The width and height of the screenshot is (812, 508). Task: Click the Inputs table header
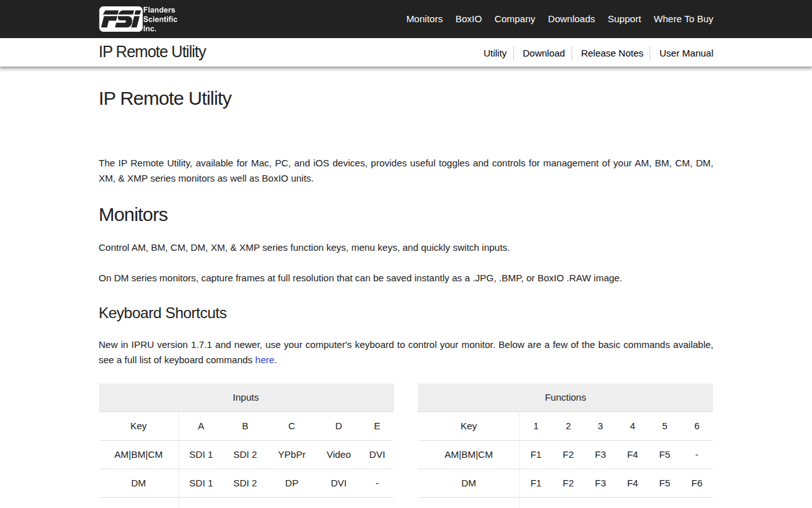coord(246,398)
